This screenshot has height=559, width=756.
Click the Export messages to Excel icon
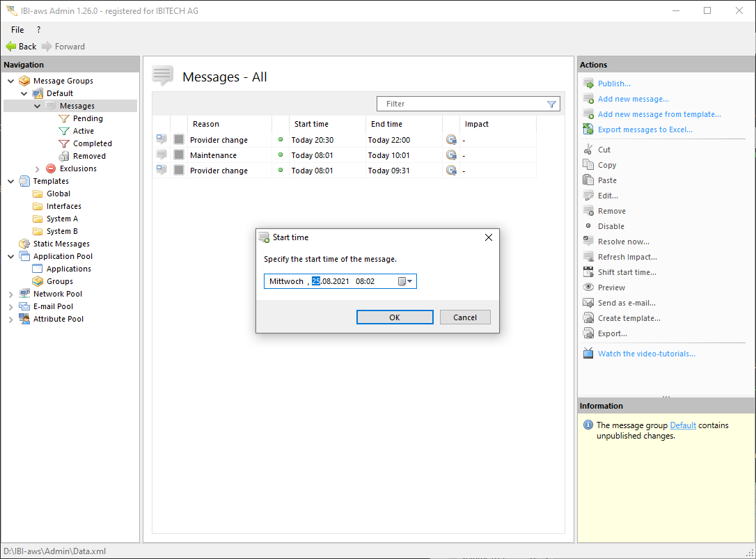click(588, 129)
